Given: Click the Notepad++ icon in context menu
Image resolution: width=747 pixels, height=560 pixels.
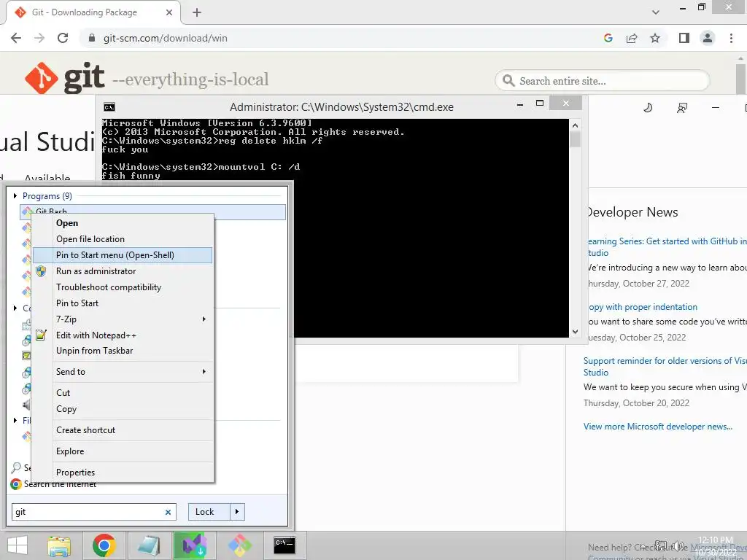Looking at the screenshot, I should click(x=41, y=335).
